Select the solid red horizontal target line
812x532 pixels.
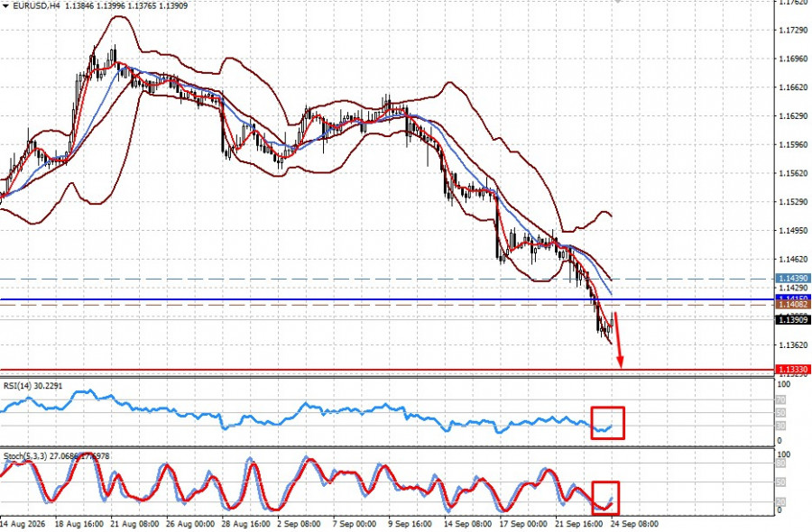(387, 370)
